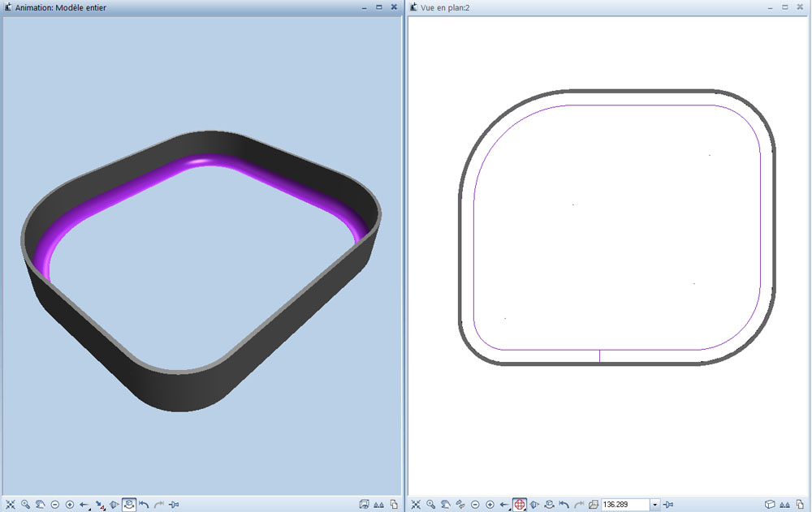The width and height of the screenshot is (812, 512).
Task: Pin the Vue en plan window on top
Action: (668, 504)
